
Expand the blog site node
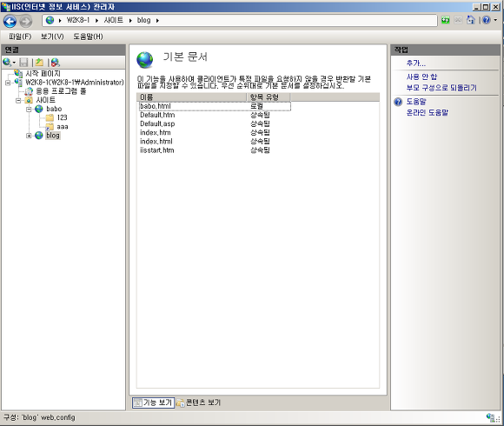(29, 136)
